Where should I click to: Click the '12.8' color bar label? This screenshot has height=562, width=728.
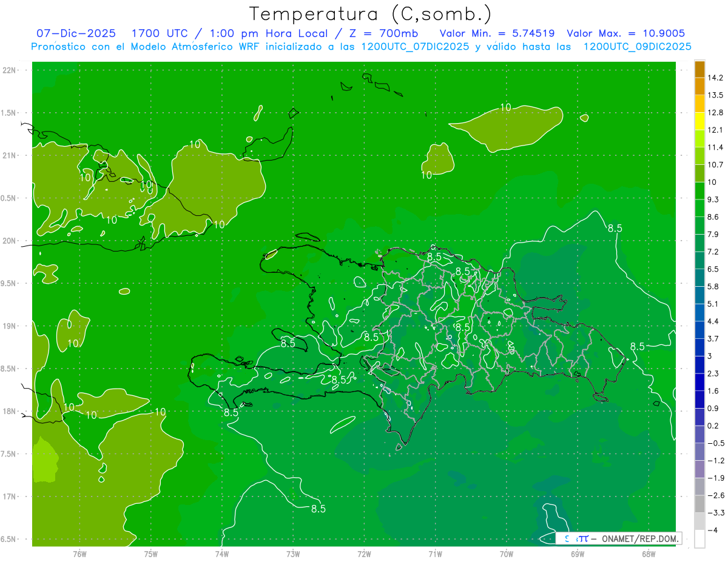click(715, 113)
